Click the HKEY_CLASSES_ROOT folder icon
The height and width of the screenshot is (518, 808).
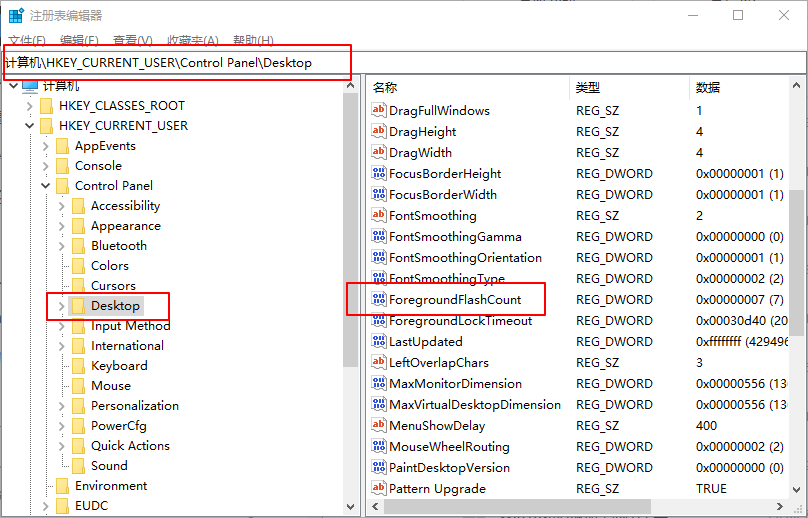(45, 106)
